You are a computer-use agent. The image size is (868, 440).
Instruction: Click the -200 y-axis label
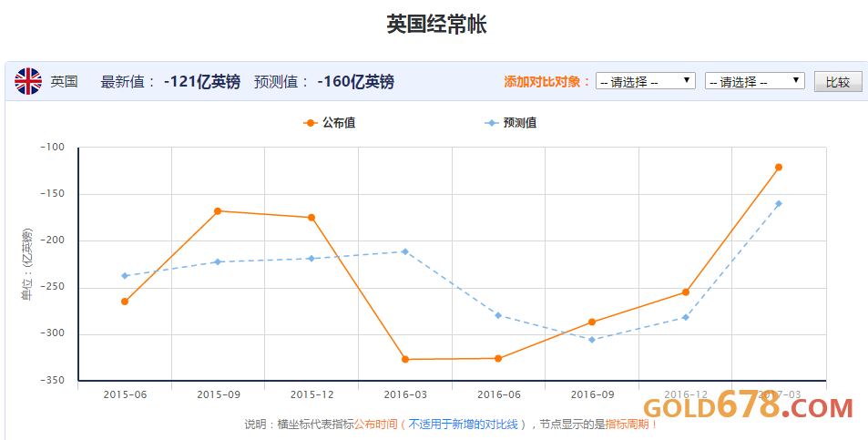pos(52,240)
